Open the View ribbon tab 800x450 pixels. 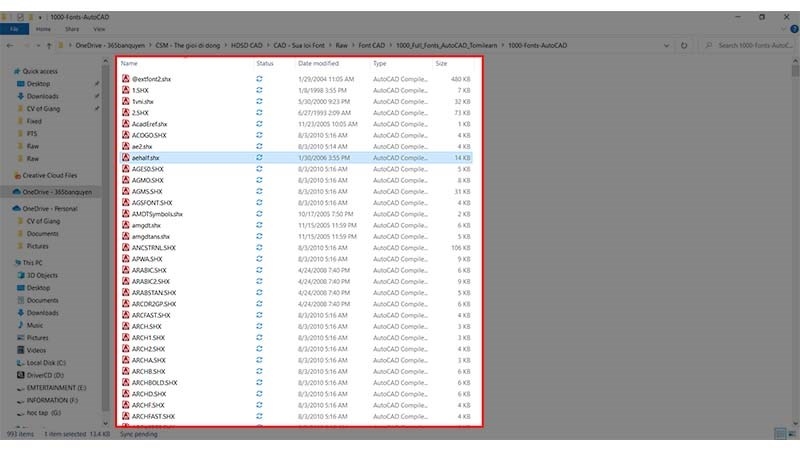coord(99,29)
